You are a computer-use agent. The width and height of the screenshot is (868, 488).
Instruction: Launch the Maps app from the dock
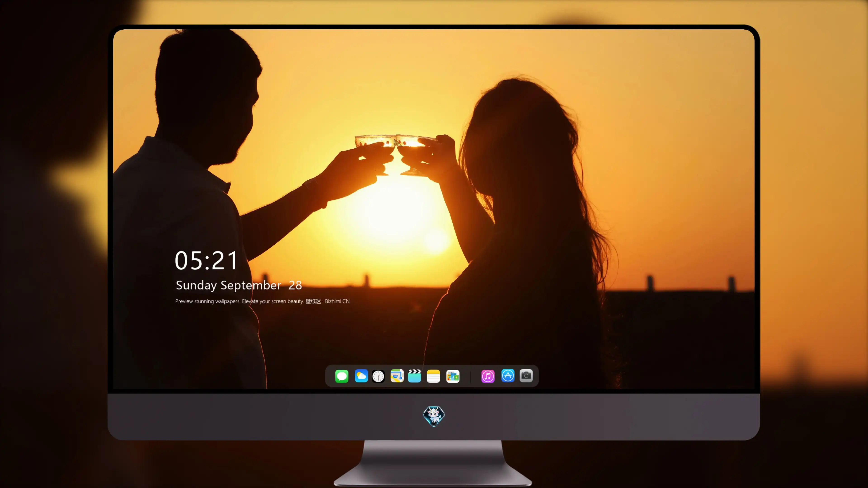397,376
